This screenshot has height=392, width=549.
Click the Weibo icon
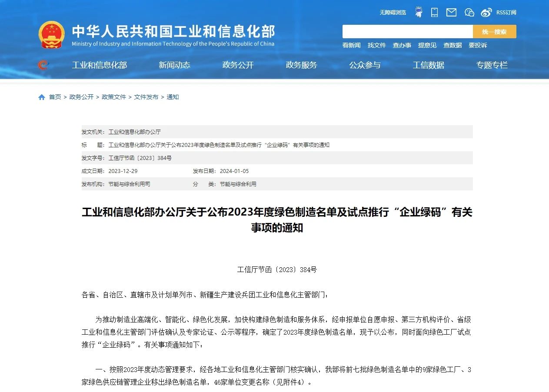coord(486,12)
